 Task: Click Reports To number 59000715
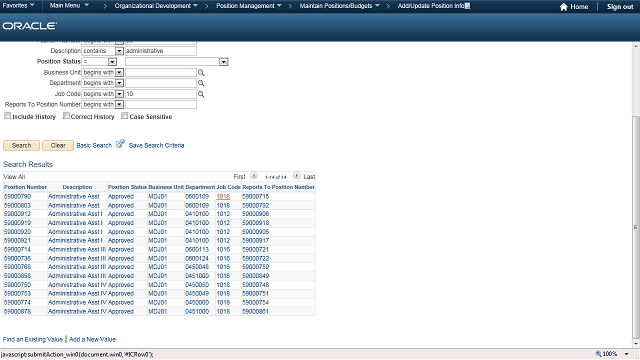click(256, 196)
